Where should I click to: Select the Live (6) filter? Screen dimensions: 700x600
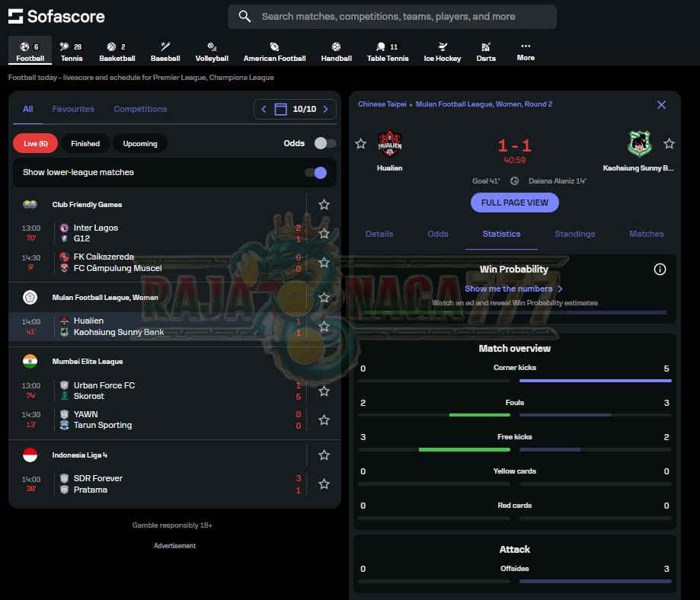coord(36,143)
